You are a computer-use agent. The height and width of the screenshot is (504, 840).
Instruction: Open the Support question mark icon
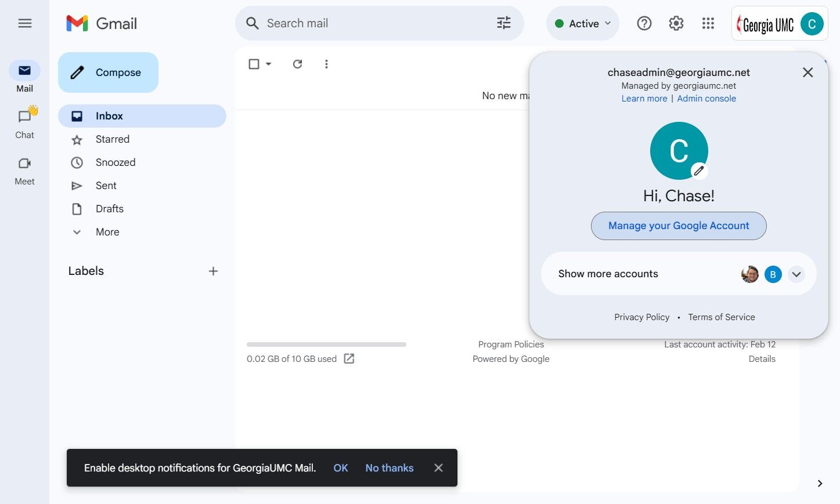644,23
